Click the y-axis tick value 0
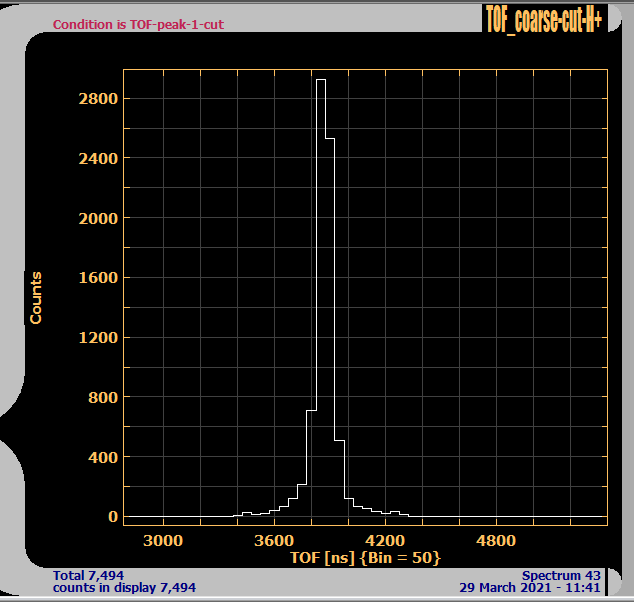Image resolution: width=634 pixels, height=607 pixels. pyautogui.click(x=113, y=517)
